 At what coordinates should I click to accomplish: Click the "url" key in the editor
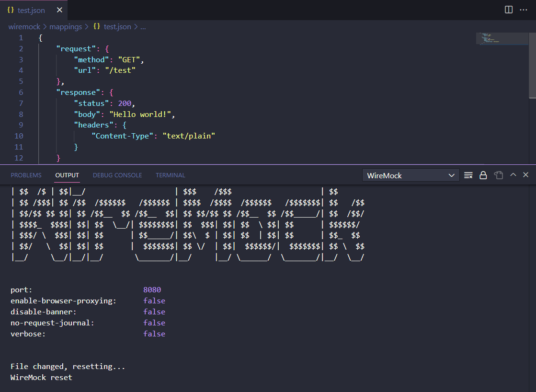pyautogui.click(x=85, y=70)
